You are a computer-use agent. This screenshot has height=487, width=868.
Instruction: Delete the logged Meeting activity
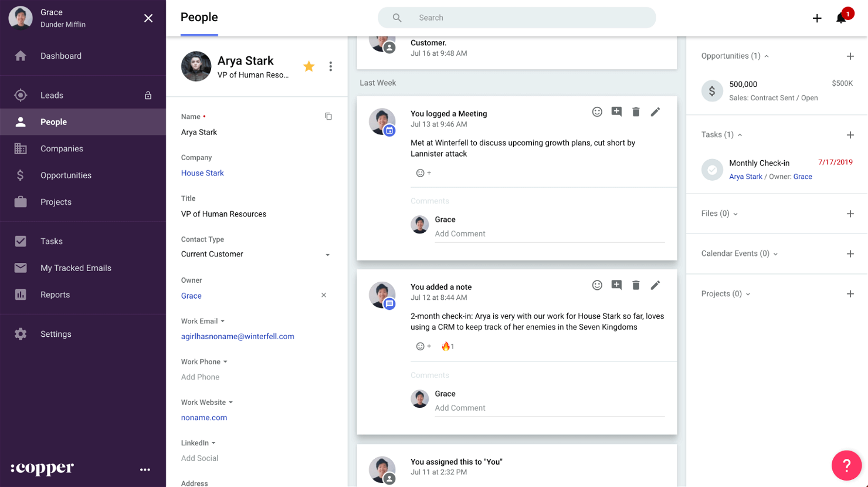coord(636,111)
